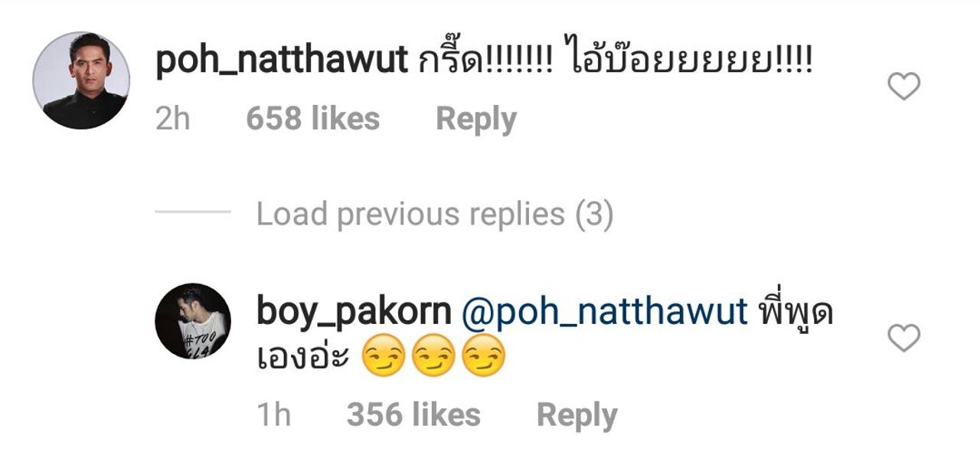980x465 pixels.
Task: Click the first smirking emoji in reply
Action: point(382,359)
